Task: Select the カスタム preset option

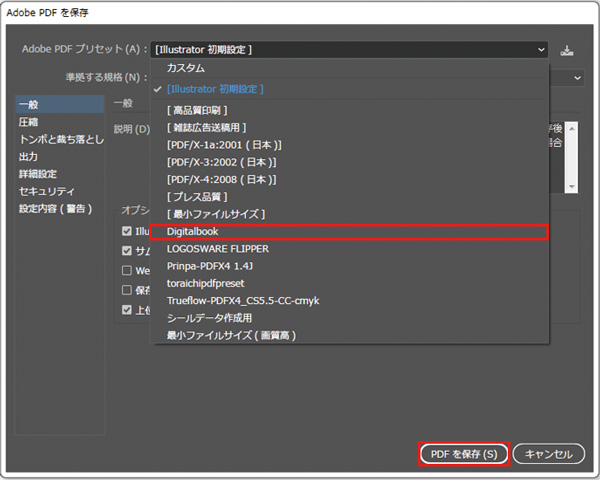Action: pyautogui.click(x=350, y=68)
